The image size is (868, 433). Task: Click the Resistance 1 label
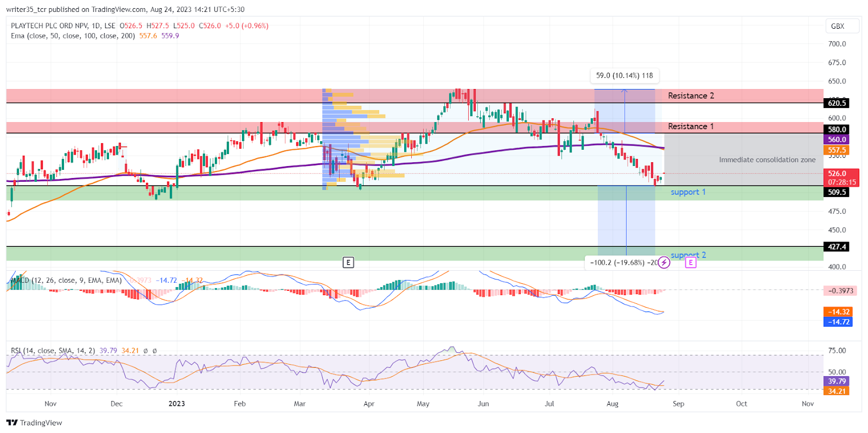point(691,126)
